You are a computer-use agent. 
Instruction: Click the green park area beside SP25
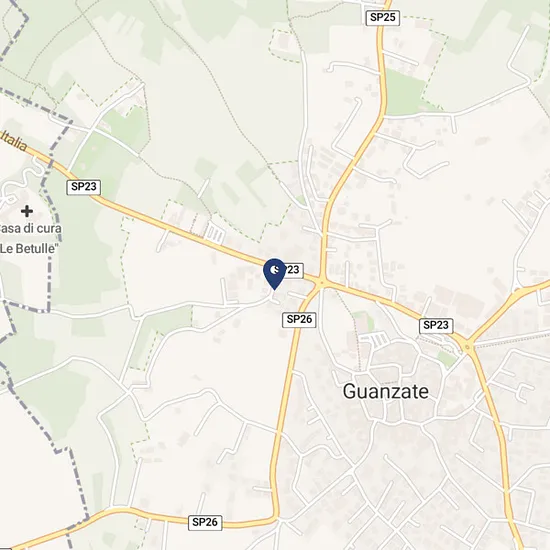[x=404, y=92]
